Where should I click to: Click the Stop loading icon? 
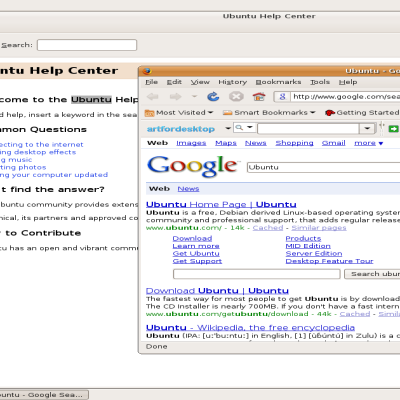[236, 97]
